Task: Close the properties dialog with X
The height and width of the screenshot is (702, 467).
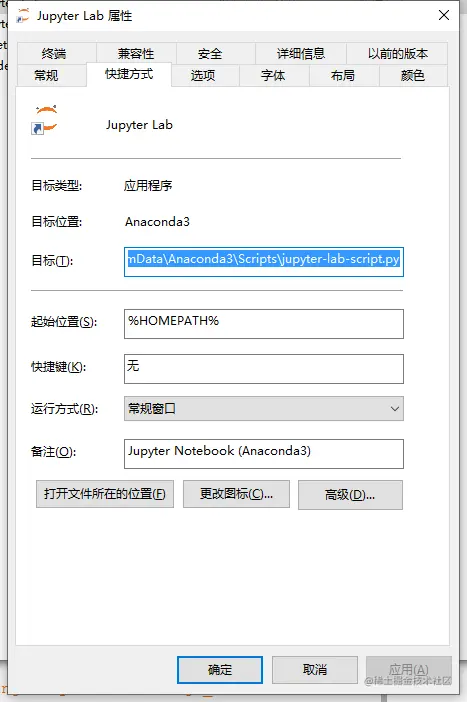Action: tap(444, 15)
